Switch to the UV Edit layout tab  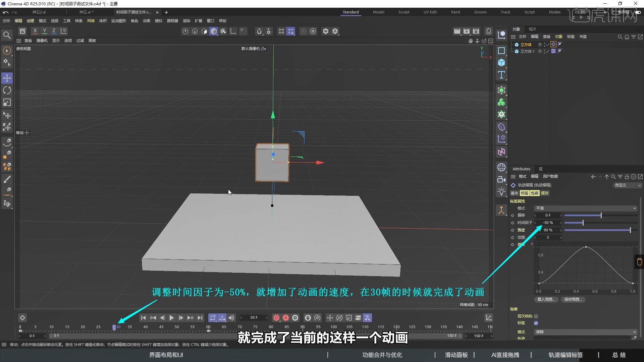point(430,12)
